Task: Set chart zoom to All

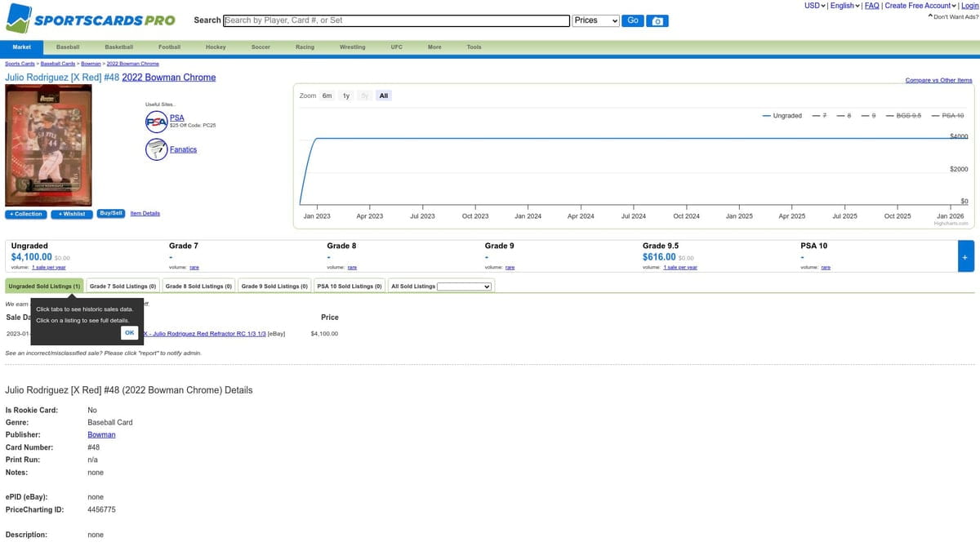Action: coord(384,96)
